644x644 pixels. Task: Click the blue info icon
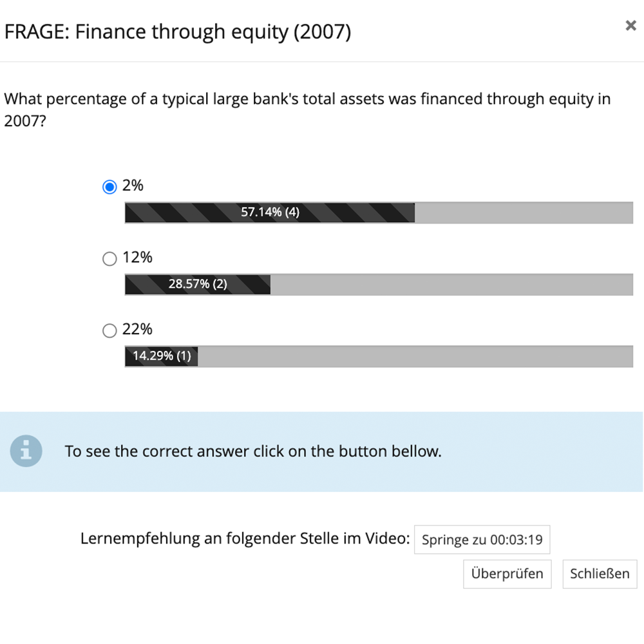tap(26, 451)
